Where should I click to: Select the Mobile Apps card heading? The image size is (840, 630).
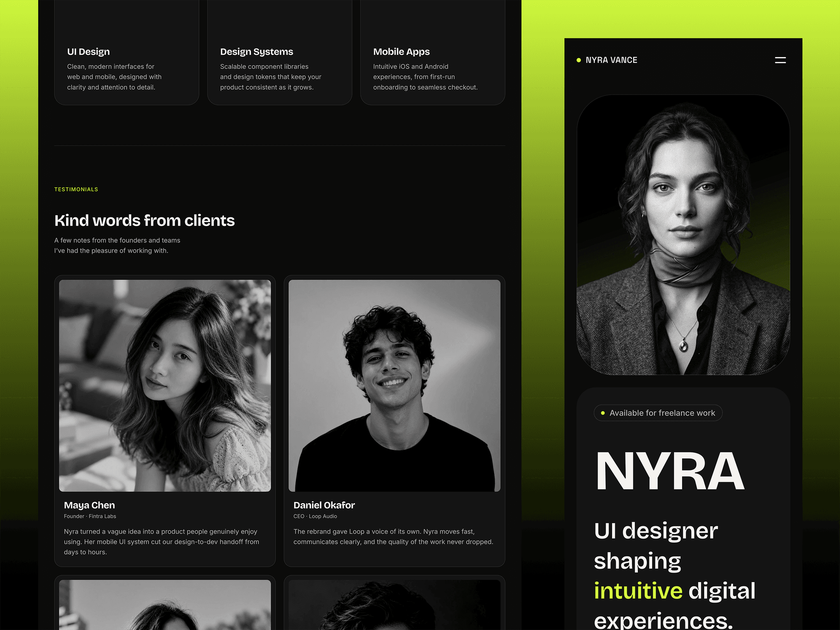click(401, 52)
